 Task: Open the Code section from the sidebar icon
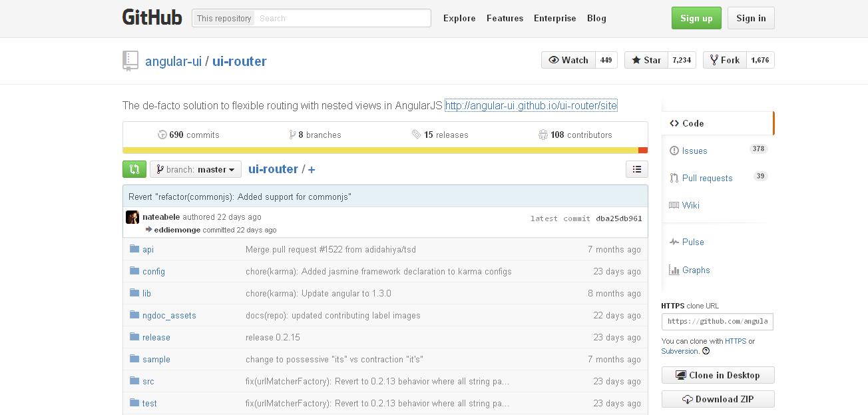(x=675, y=123)
